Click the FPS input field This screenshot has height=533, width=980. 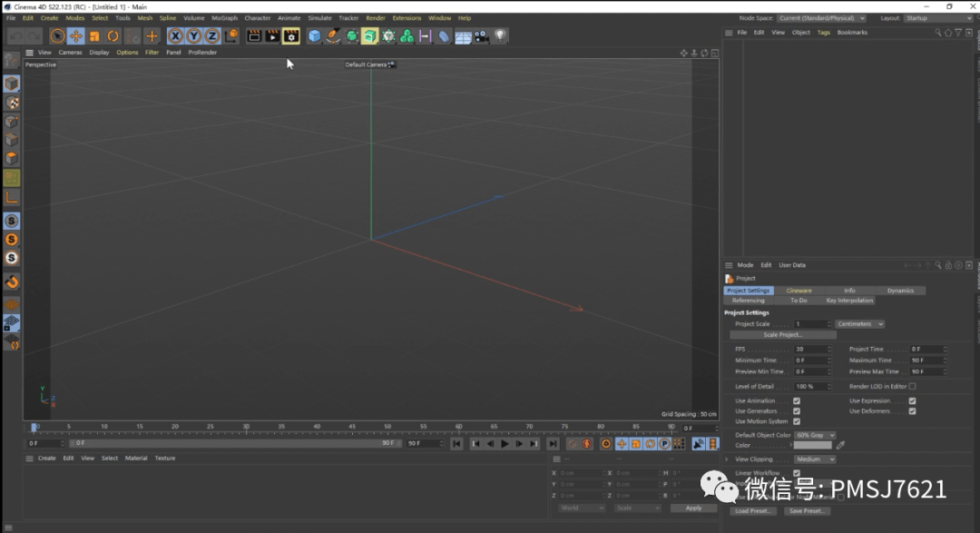[x=813, y=349]
